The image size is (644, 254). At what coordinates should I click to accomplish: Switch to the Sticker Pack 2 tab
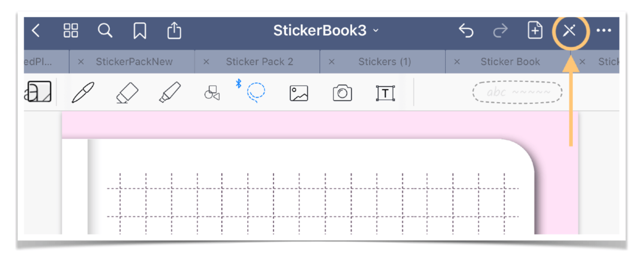point(260,62)
